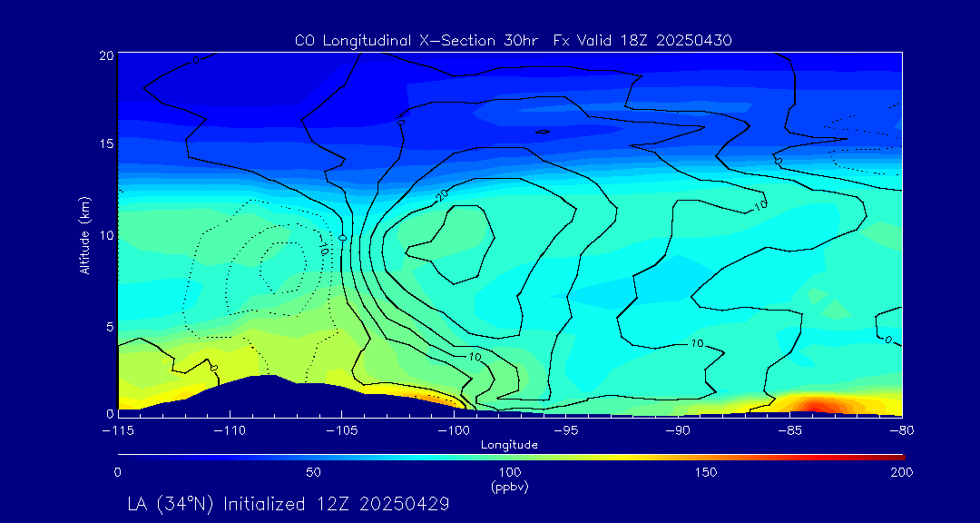Click the innermost dotted contour near -108
980x523 pixels.
point(282,267)
